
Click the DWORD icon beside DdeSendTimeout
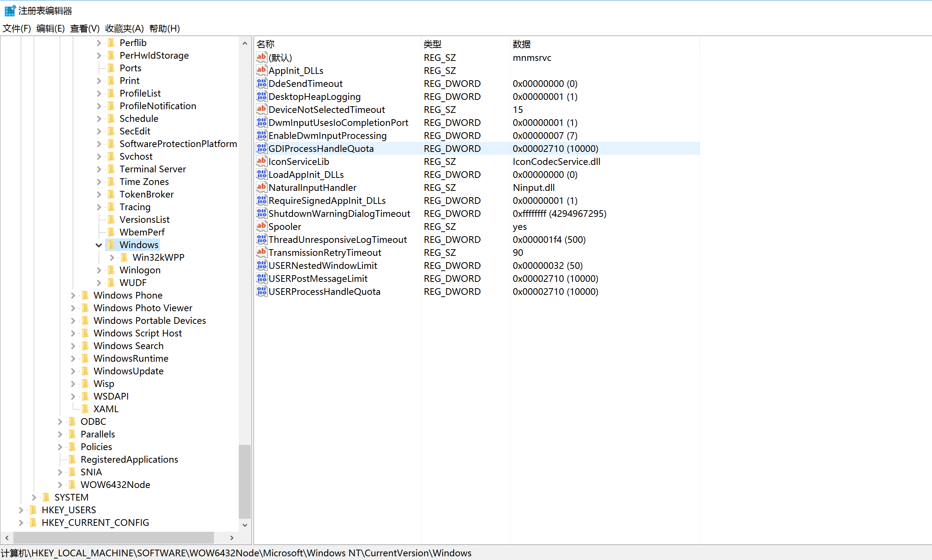261,84
